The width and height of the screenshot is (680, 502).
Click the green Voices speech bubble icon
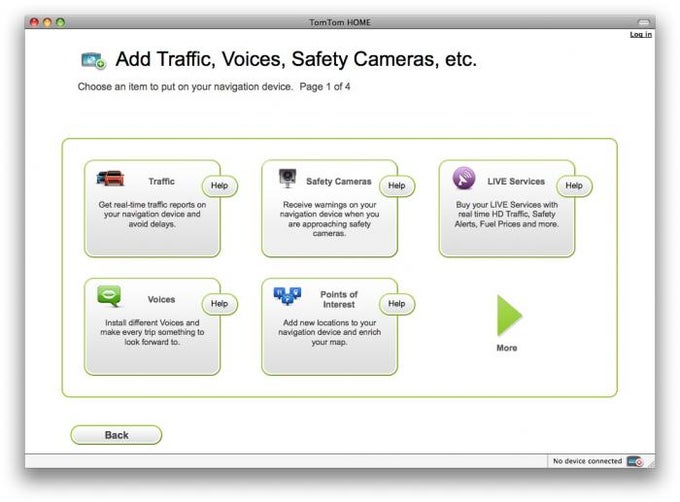[109, 297]
